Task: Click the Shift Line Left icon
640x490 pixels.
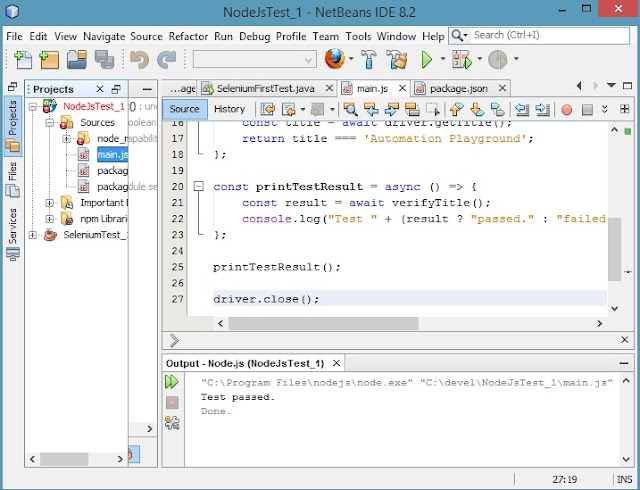Action: click(522, 109)
